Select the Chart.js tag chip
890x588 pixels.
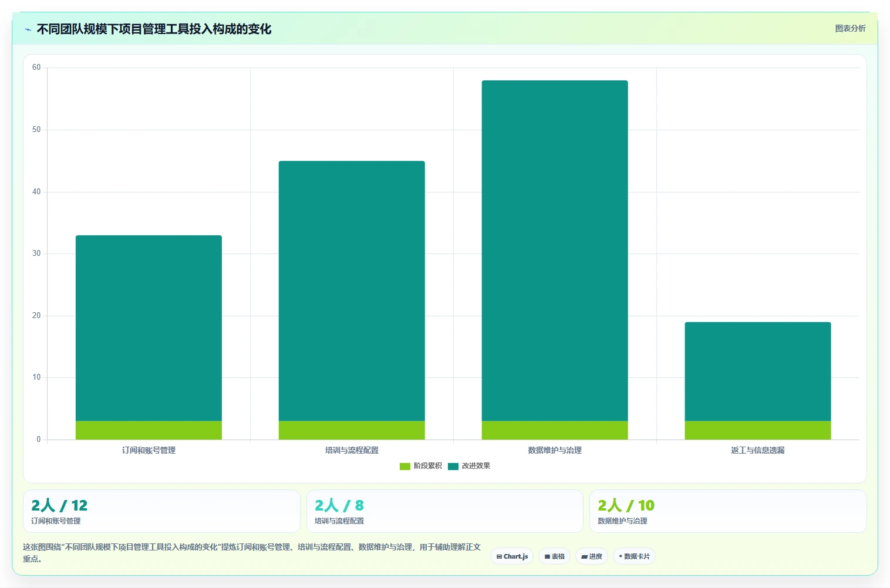pyautogui.click(x=512, y=556)
